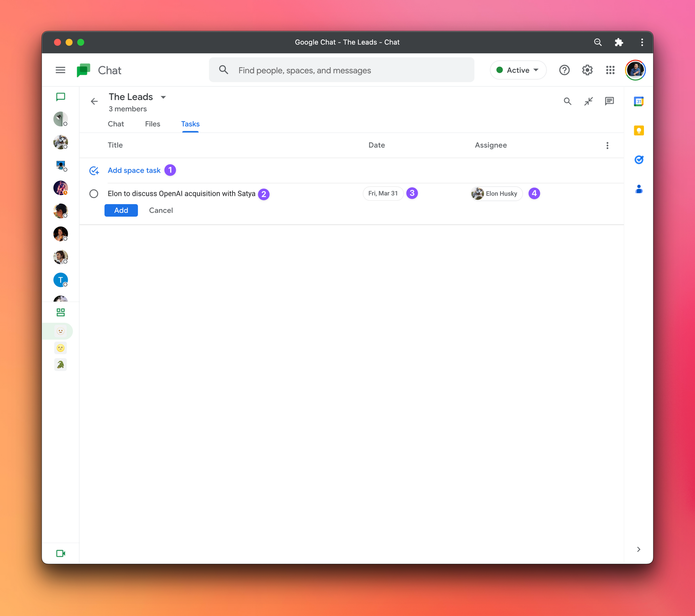
Task: Click search in space magnifier icon
Action: pyautogui.click(x=567, y=101)
